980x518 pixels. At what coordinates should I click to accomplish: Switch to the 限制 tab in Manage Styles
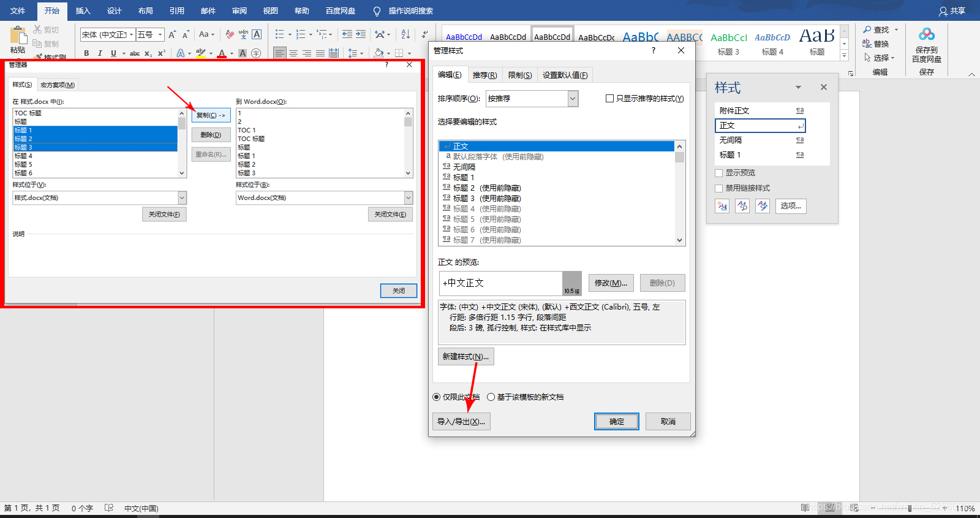[520, 75]
